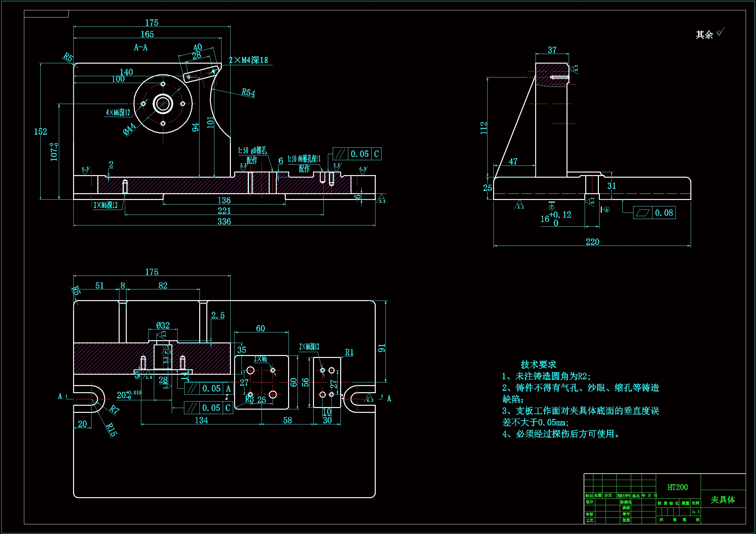This screenshot has height=534, width=756.
Task: Click the parallelism frame reading 0.05 A
Action: point(209,389)
